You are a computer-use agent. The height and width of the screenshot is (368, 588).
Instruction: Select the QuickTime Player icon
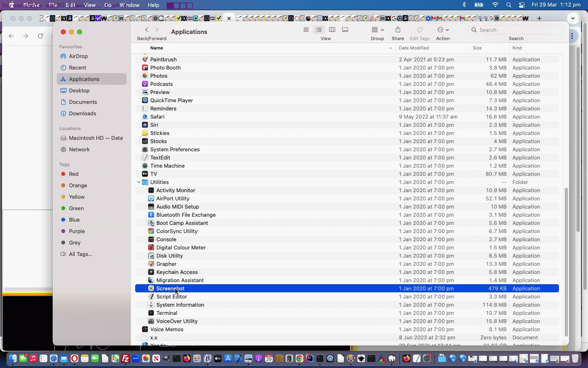(x=145, y=100)
